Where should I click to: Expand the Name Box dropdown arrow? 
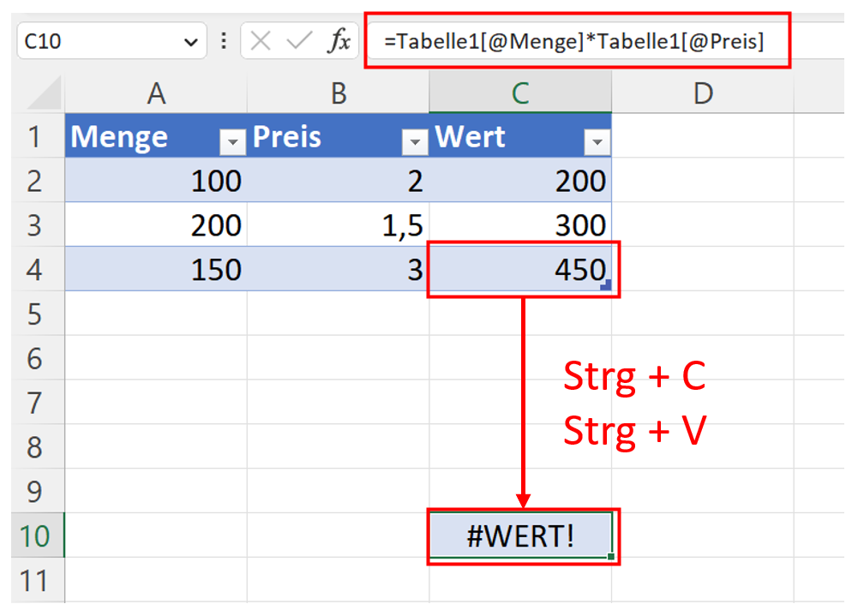(189, 41)
